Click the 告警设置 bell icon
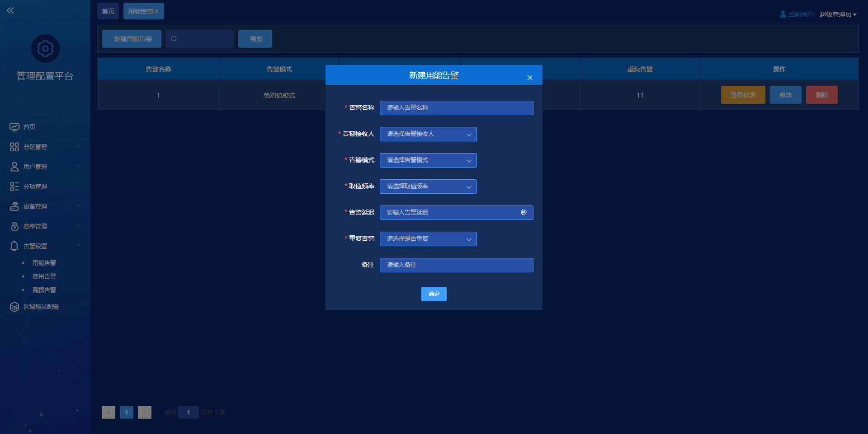This screenshot has height=434, width=868. tap(14, 246)
